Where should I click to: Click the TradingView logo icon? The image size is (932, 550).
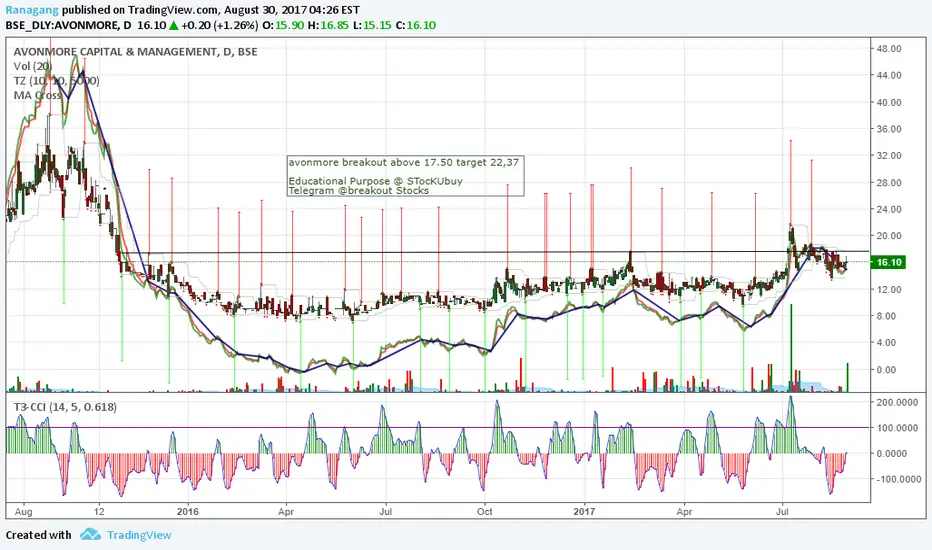click(x=90, y=535)
